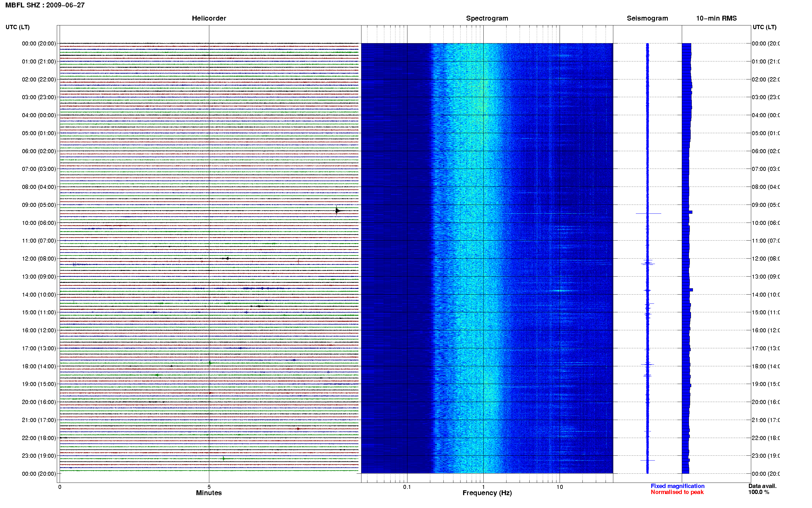Click the right-side 18:00 time label
The image size is (812, 508).
(x=765, y=366)
